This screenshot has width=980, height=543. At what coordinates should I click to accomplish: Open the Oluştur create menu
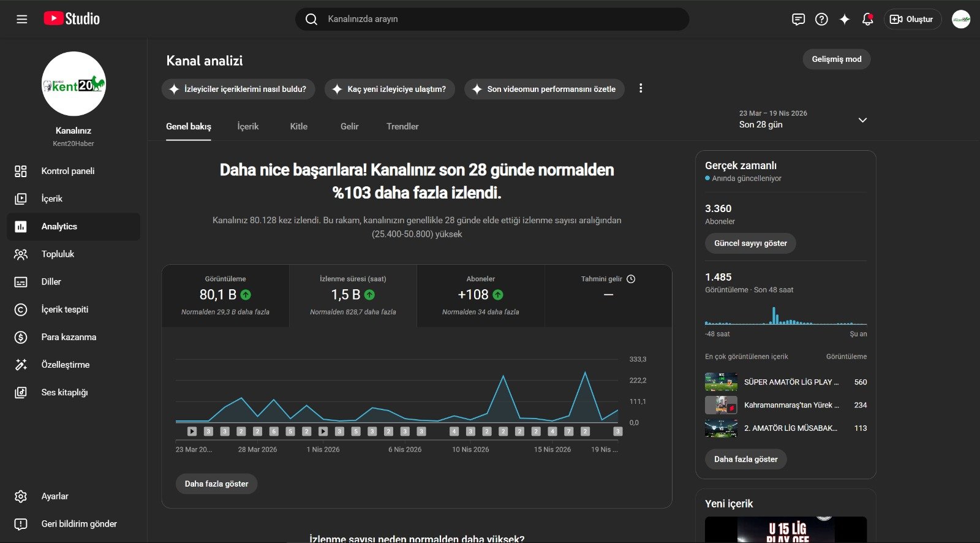[911, 19]
